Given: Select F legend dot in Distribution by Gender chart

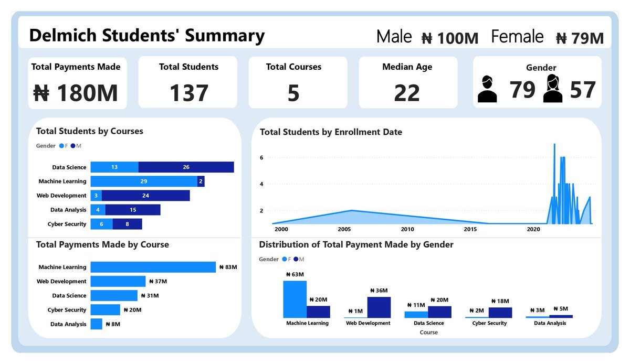Looking at the screenshot, I should tap(284, 259).
